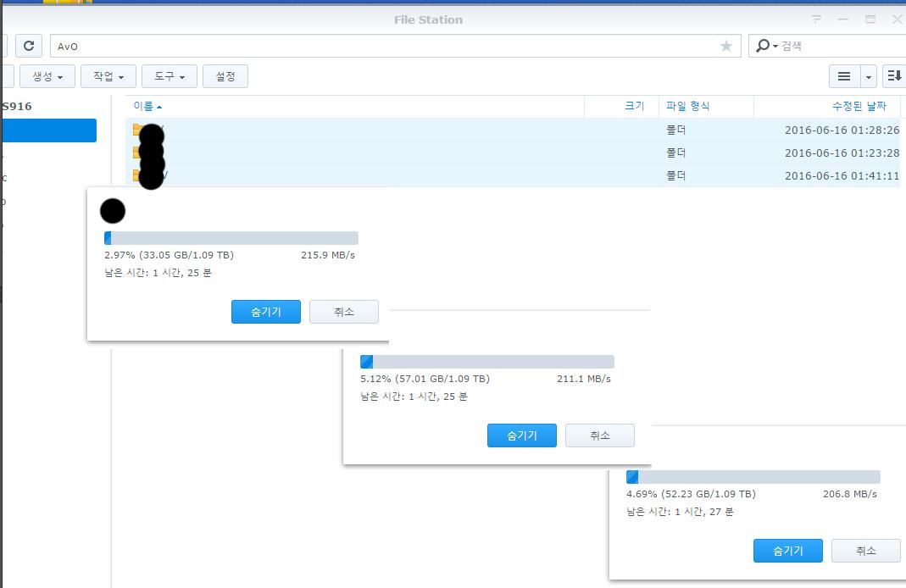Hide the 2.97% transfer dialog with 숨기기
The width and height of the screenshot is (906, 588).
point(265,312)
